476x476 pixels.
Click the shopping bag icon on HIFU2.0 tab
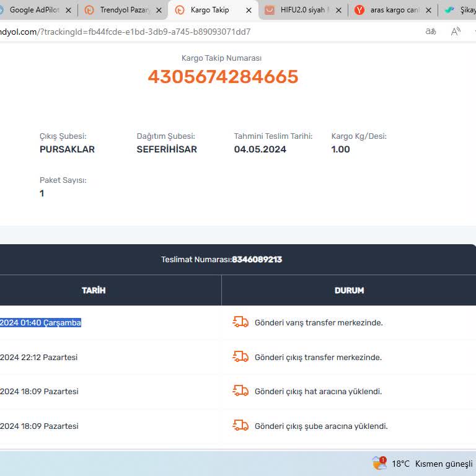point(269,10)
